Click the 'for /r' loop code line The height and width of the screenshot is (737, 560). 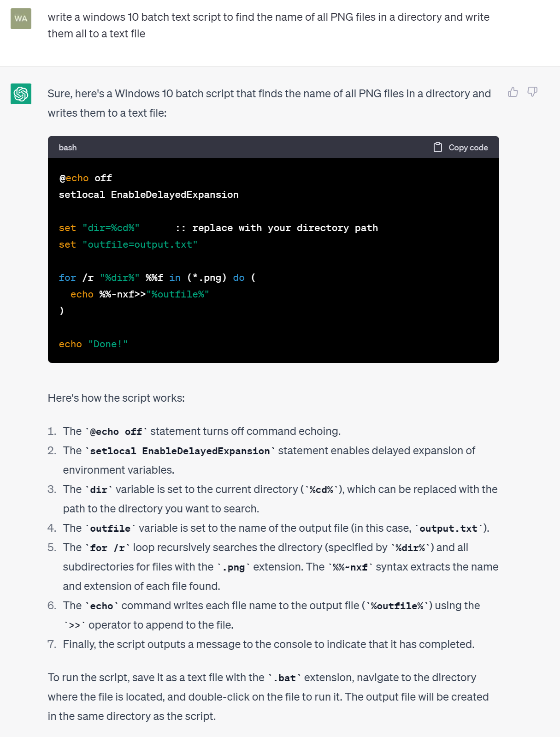click(x=157, y=278)
